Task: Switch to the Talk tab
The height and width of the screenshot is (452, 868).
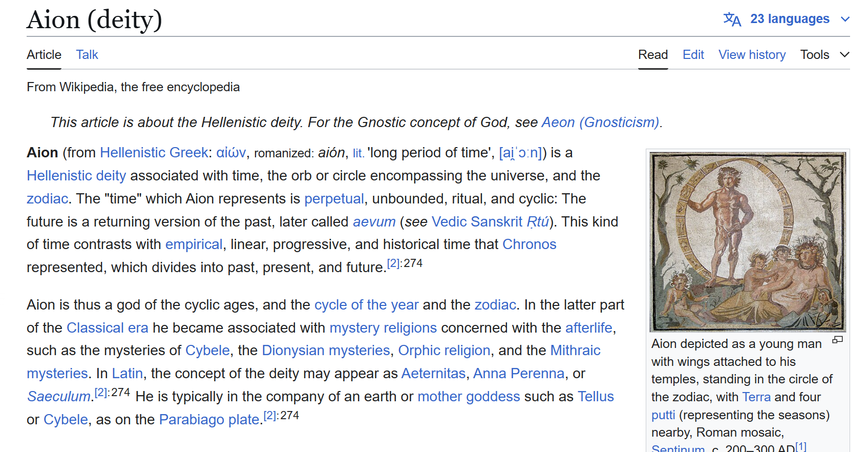Action: [87, 55]
